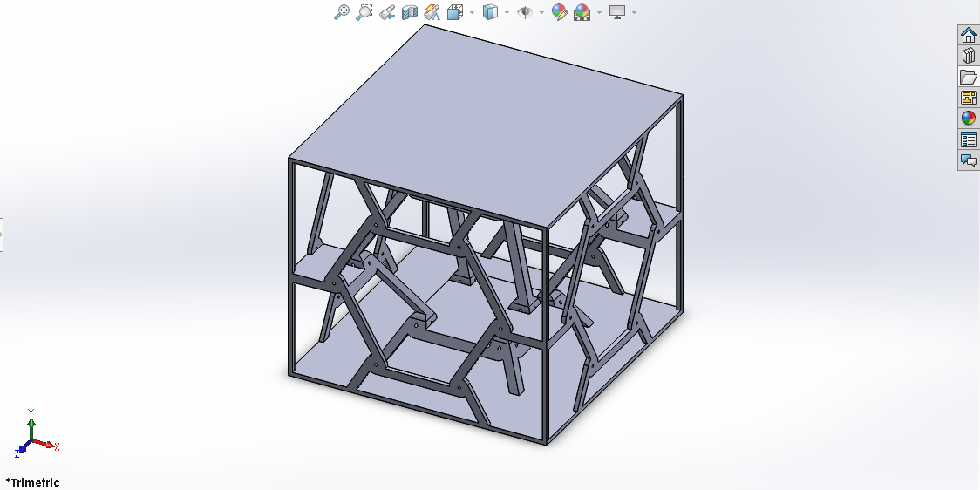Open the View Palette tab
Viewport: 980px width, 490px height.
[x=969, y=98]
